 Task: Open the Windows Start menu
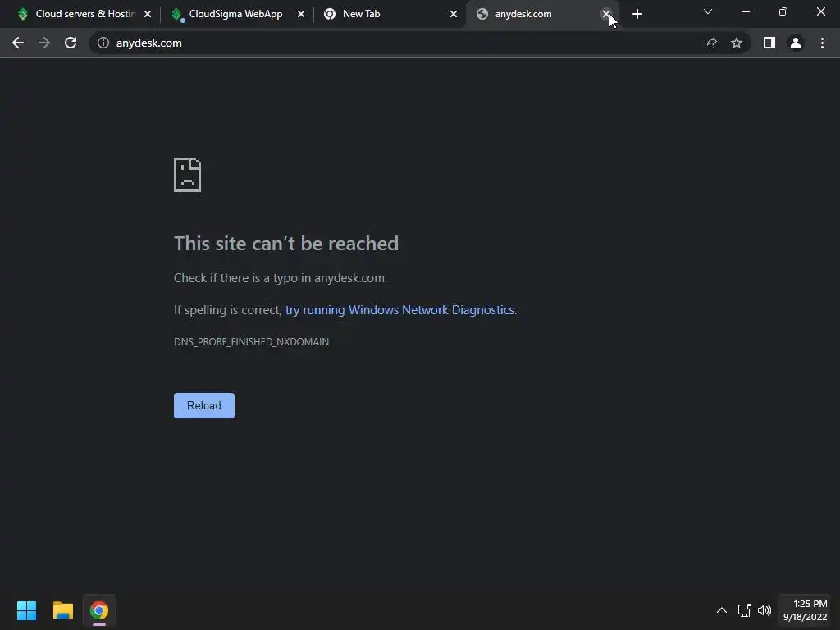[x=26, y=610]
